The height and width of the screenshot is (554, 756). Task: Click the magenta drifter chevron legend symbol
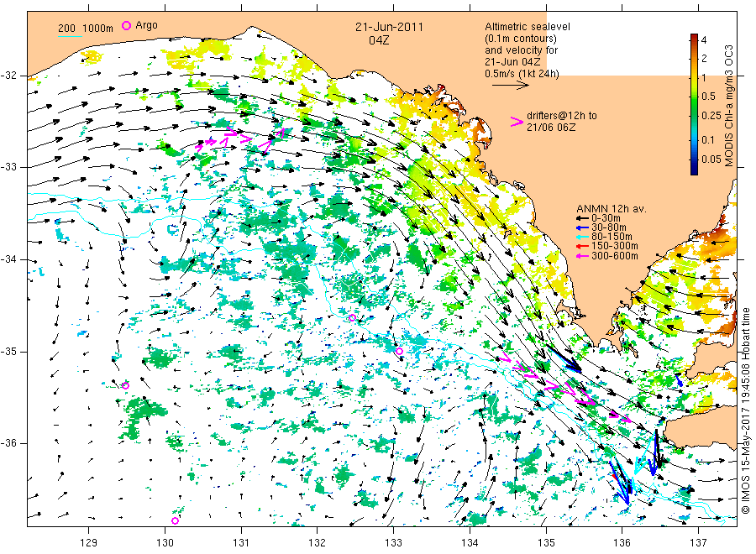tap(517, 122)
